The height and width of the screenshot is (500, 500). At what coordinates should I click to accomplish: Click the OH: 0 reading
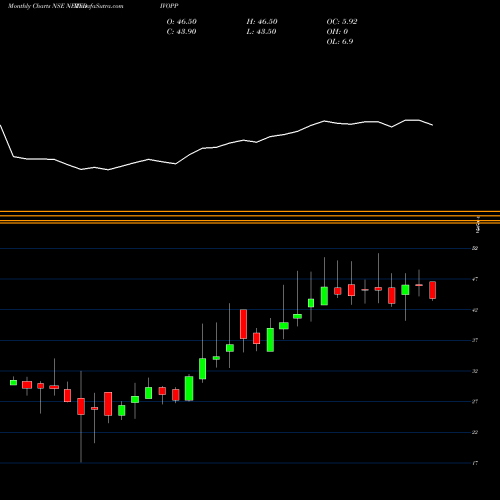point(337,32)
